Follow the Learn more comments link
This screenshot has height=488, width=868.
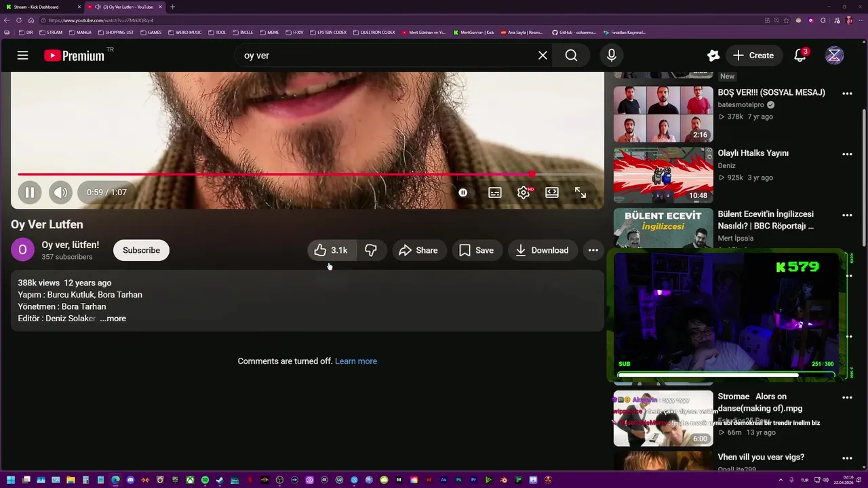356,361
